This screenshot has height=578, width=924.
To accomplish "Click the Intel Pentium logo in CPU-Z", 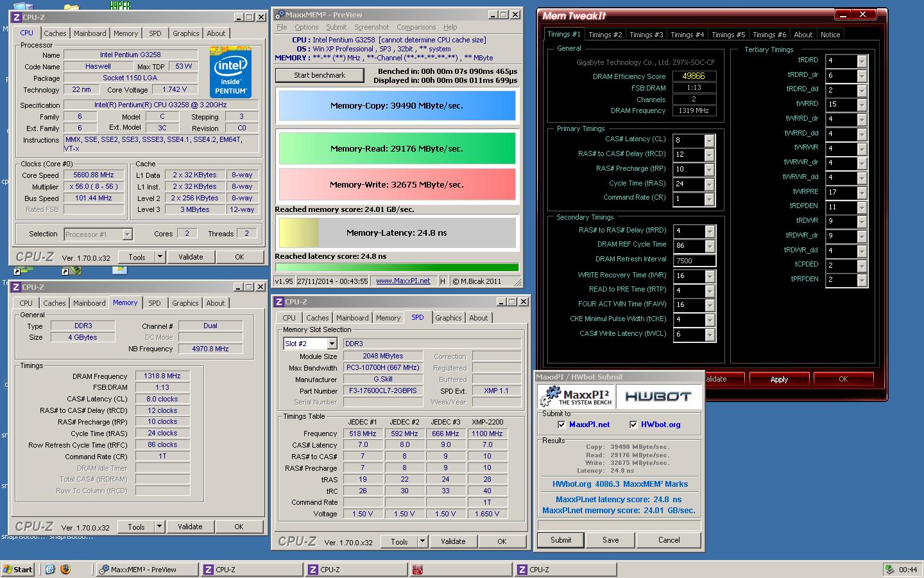I will (230, 71).
